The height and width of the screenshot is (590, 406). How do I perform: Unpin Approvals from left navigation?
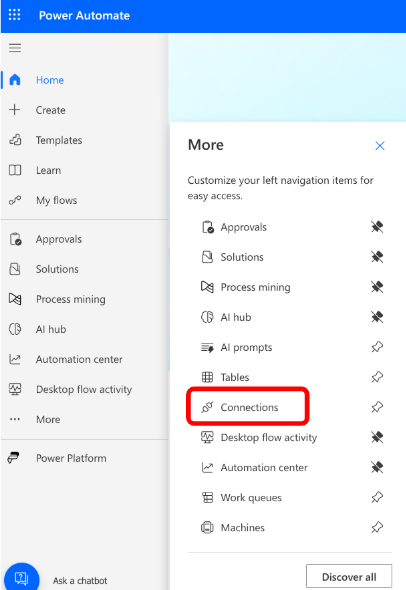coord(377,227)
